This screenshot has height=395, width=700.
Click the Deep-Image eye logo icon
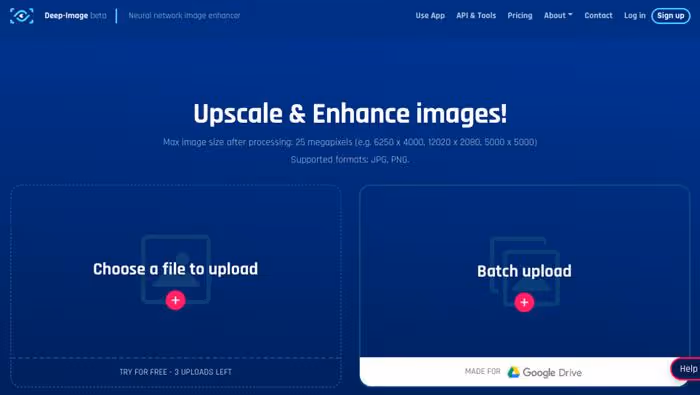point(21,16)
